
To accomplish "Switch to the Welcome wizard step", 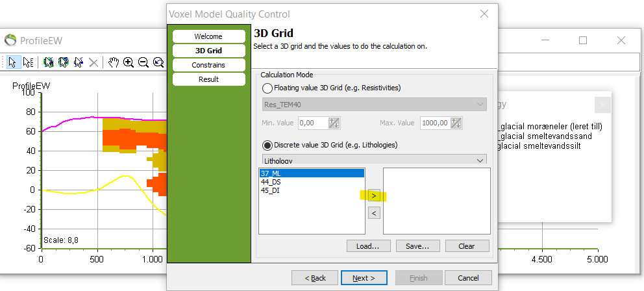I will [x=208, y=36].
